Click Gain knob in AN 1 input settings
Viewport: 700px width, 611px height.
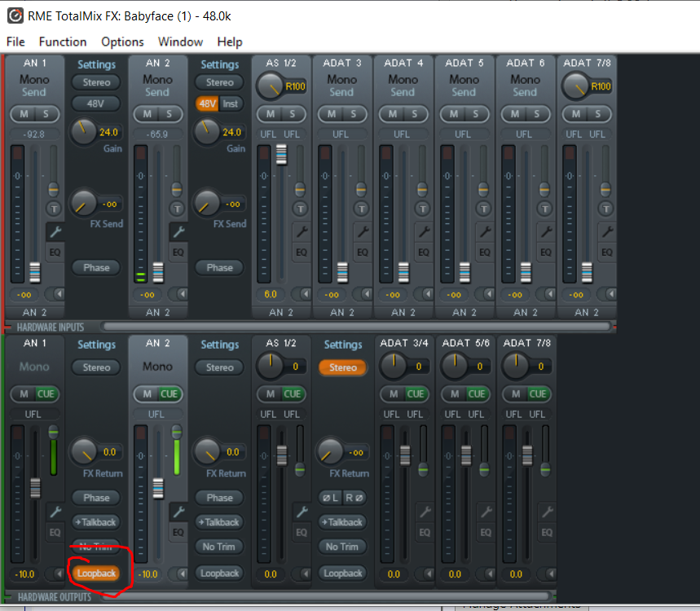click(83, 131)
